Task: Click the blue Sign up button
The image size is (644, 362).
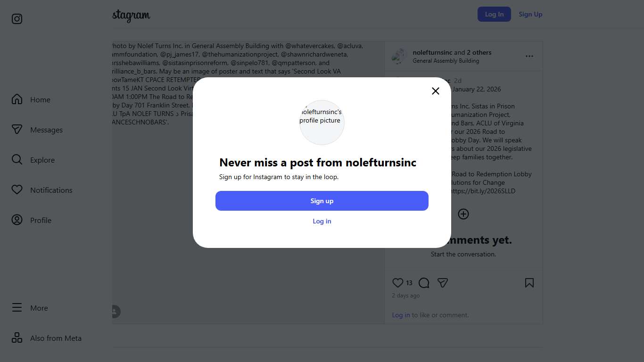Action: tap(322, 201)
